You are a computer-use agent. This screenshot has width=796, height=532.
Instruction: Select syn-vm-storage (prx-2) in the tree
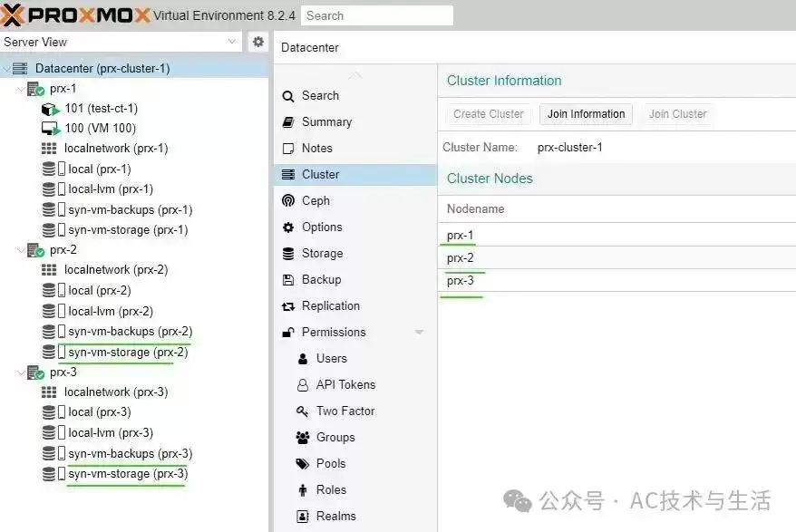(128, 353)
